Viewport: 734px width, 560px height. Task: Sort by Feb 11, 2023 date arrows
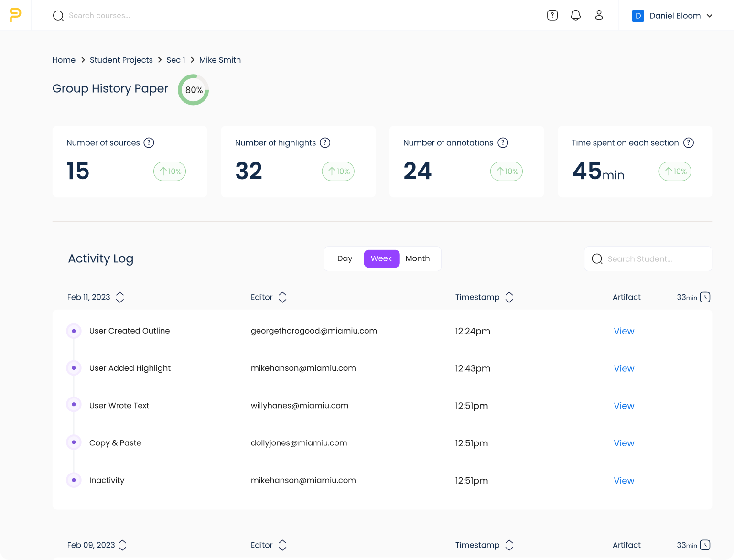120,297
